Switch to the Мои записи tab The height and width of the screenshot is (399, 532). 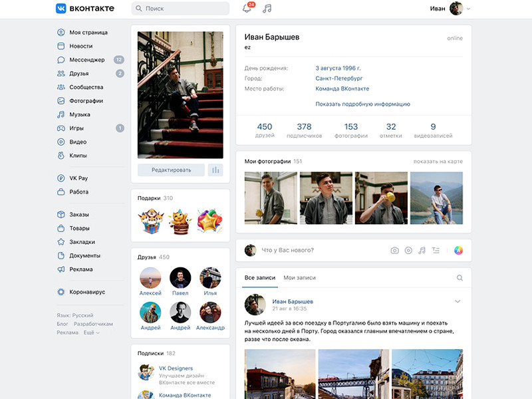coord(299,277)
